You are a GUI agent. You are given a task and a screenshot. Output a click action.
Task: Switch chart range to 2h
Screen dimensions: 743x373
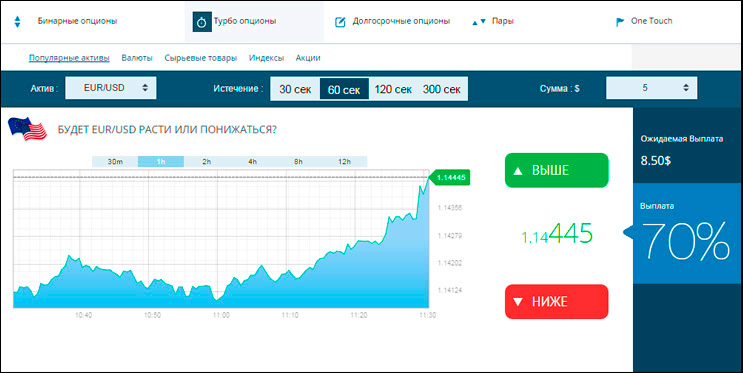(x=207, y=161)
